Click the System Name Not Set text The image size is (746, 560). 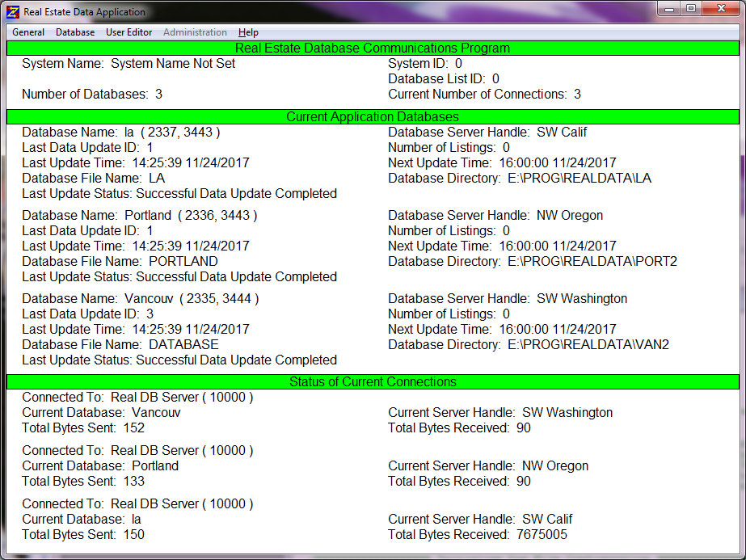coord(175,63)
